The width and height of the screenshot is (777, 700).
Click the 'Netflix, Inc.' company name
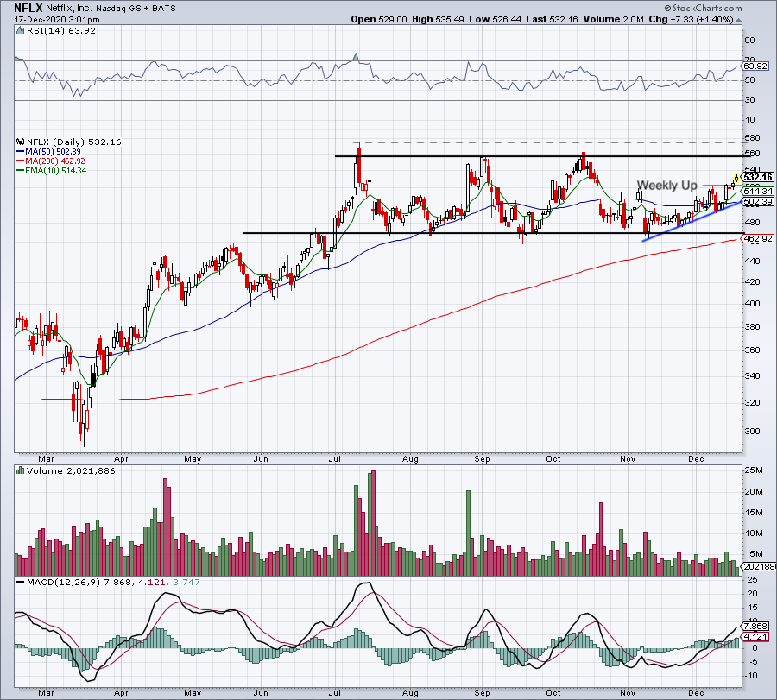[69, 9]
